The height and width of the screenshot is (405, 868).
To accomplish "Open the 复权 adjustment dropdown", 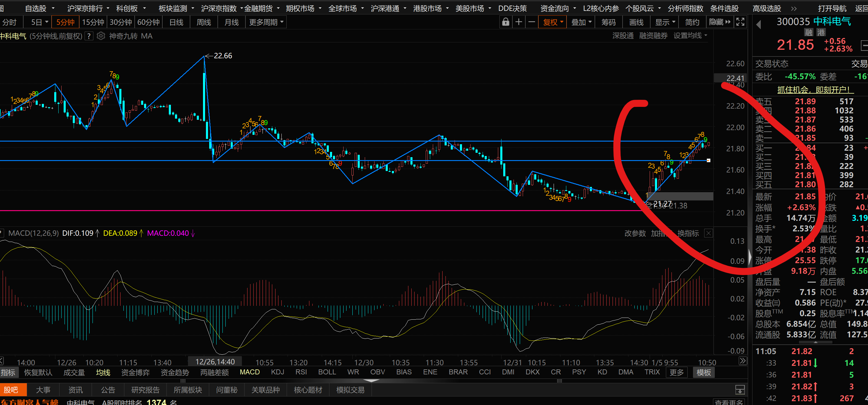I will [553, 22].
